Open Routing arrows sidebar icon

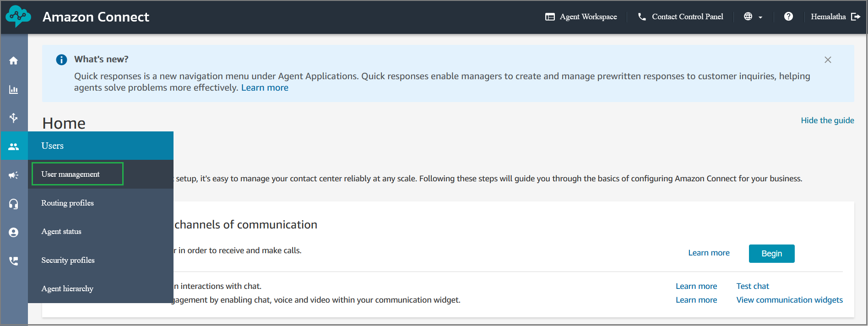[14, 118]
